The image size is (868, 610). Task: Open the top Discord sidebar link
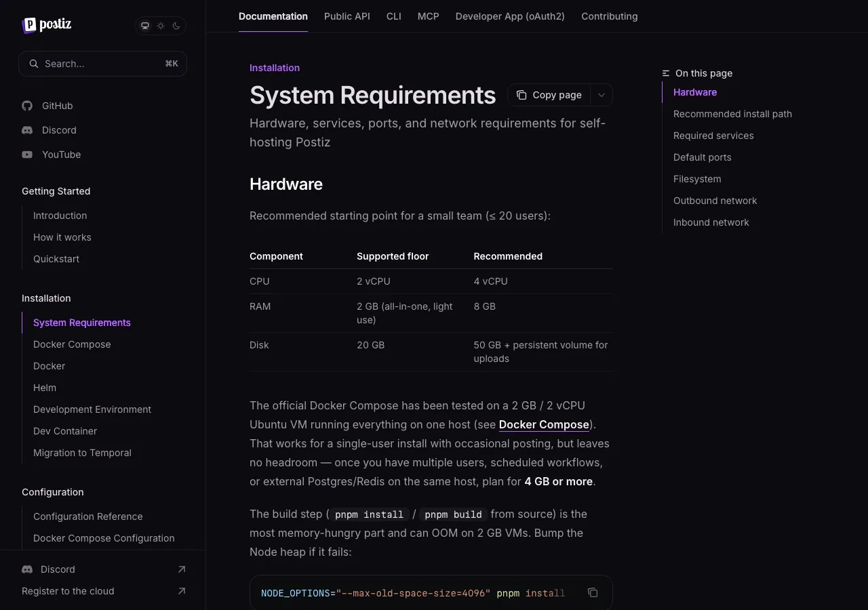click(x=50, y=130)
